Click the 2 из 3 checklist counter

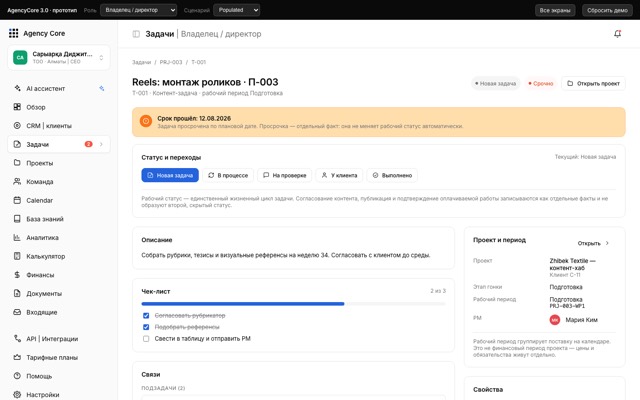pos(438,291)
